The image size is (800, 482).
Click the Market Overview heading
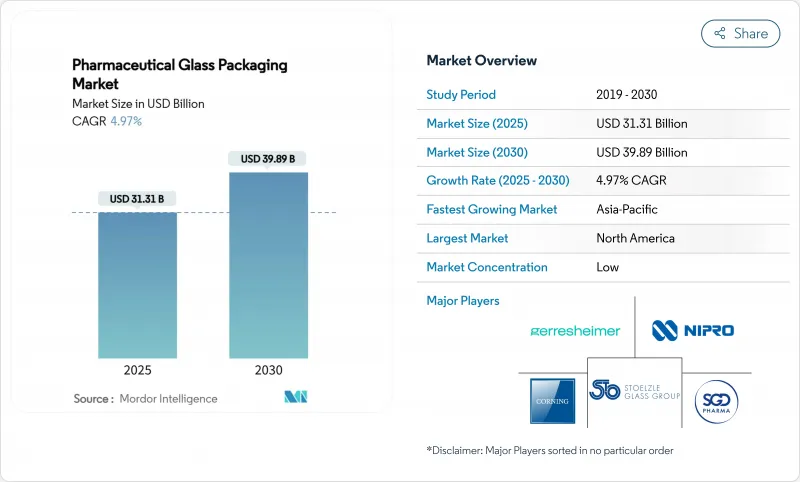pos(481,61)
